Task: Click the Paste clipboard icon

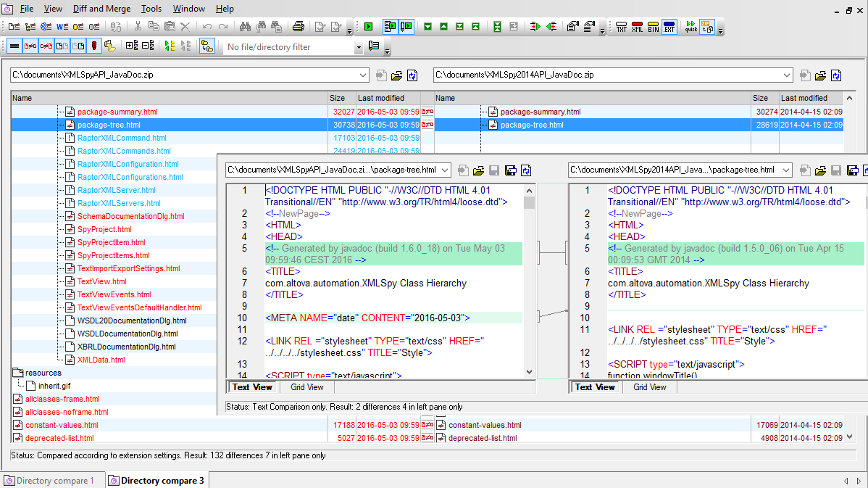Action: pyautogui.click(x=170, y=27)
